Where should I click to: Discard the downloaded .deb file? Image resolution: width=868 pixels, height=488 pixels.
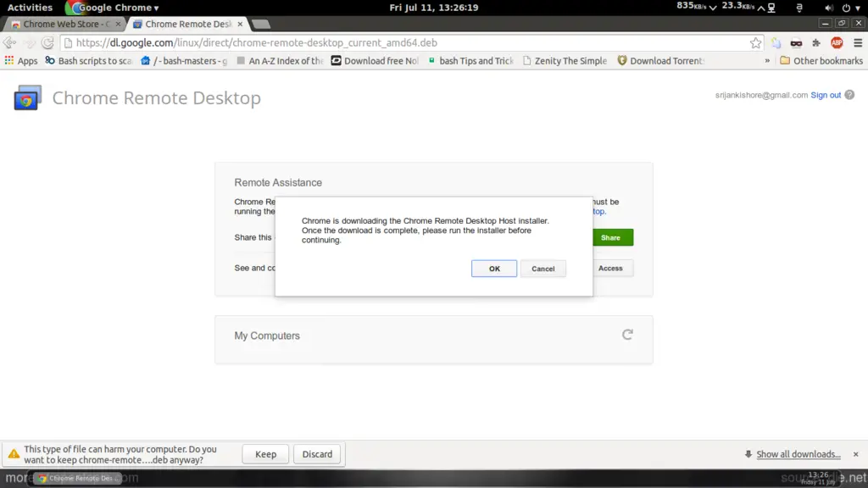pos(317,454)
